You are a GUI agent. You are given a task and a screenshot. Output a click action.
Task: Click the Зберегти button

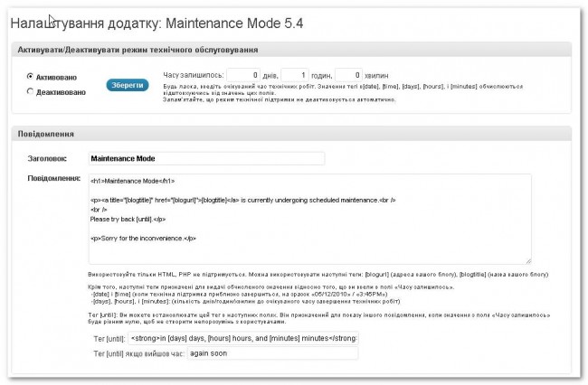tap(128, 85)
